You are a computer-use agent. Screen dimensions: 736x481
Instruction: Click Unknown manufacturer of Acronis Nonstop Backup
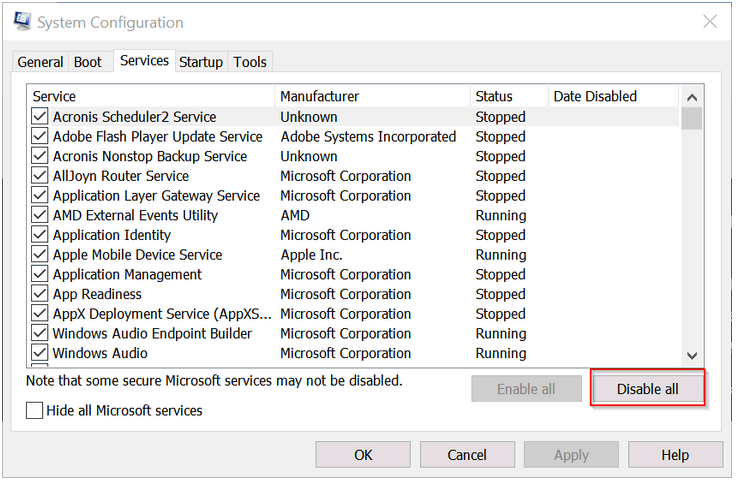[x=309, y=156]
